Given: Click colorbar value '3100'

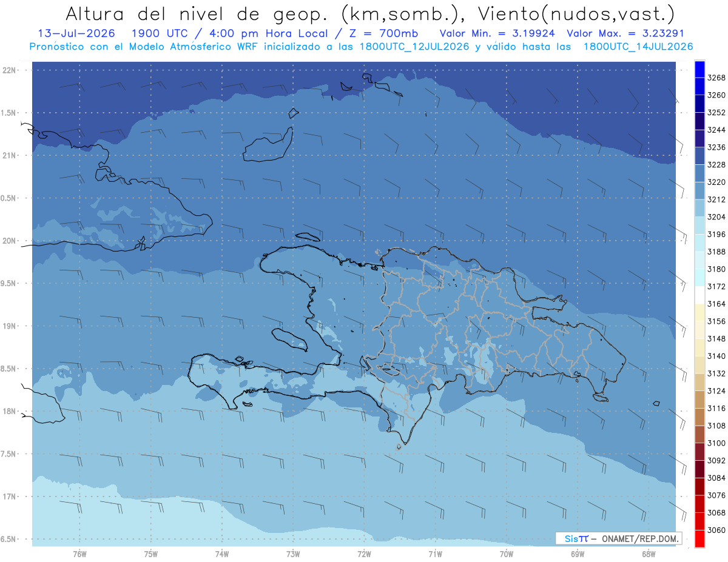Looking at the screenshot, I should 716,443.
